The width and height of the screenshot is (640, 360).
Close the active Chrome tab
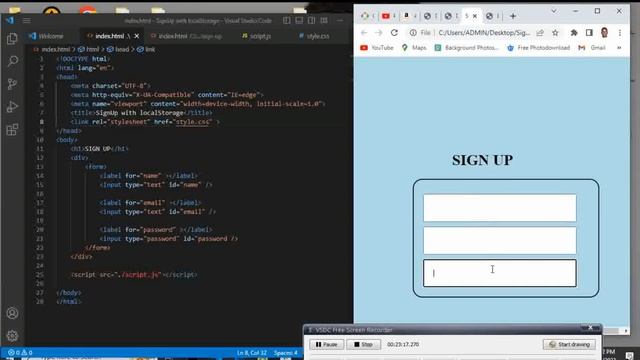point(475,16)
